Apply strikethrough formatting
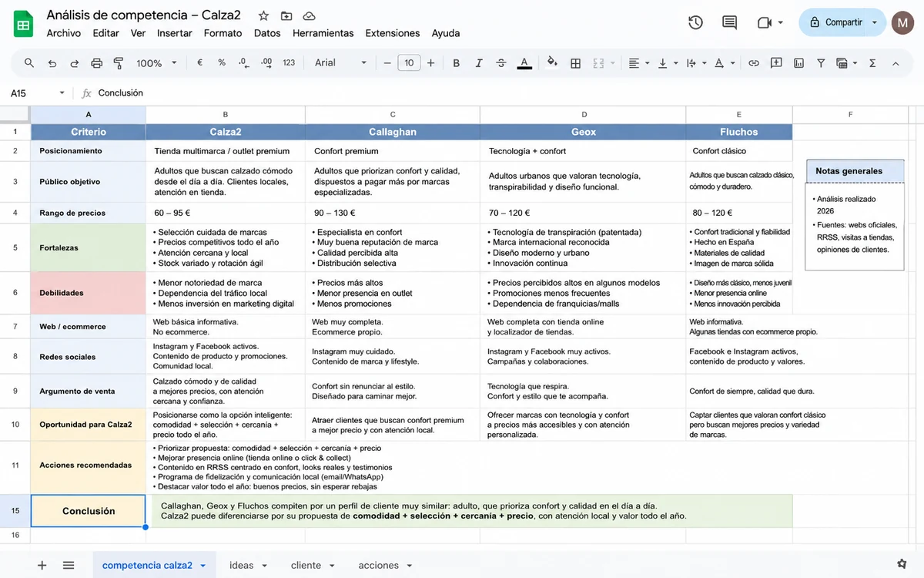Image resolution: width=924 pixels, height=578 pixels. point(501,63)
